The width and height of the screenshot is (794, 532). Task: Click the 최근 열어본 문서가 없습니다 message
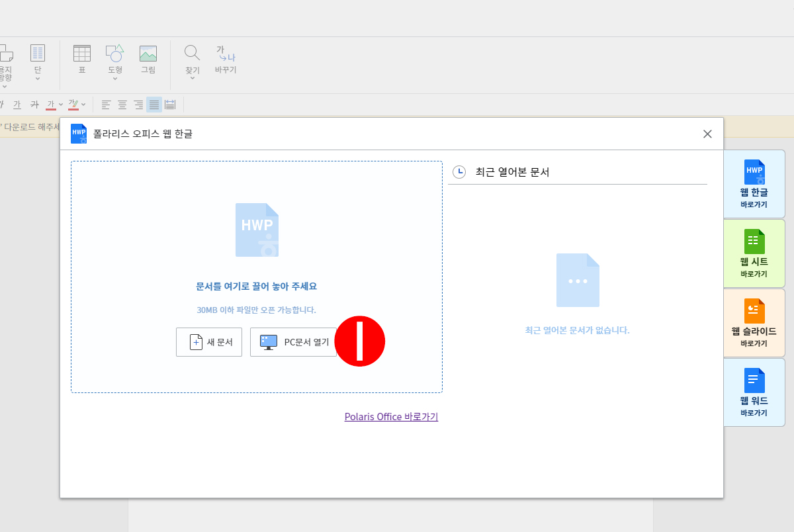578,330
